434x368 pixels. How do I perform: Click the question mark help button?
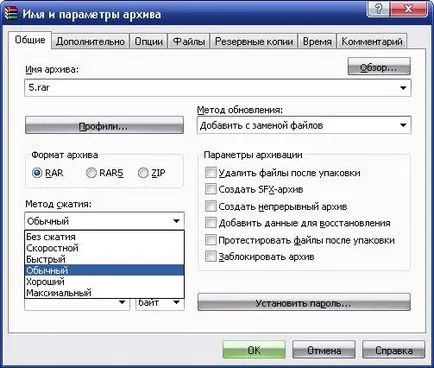click(378, 9)
